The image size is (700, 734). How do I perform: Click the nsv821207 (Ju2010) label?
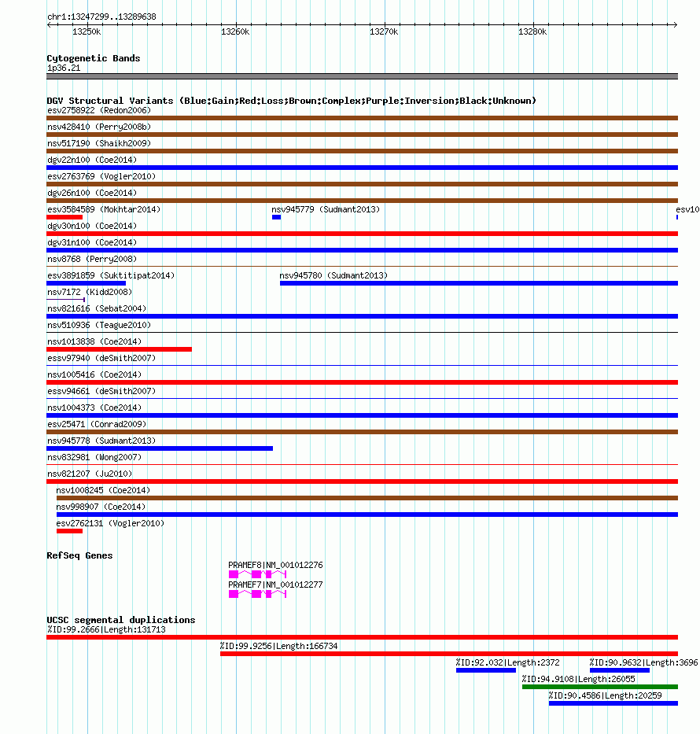click(x=90, y=474)
